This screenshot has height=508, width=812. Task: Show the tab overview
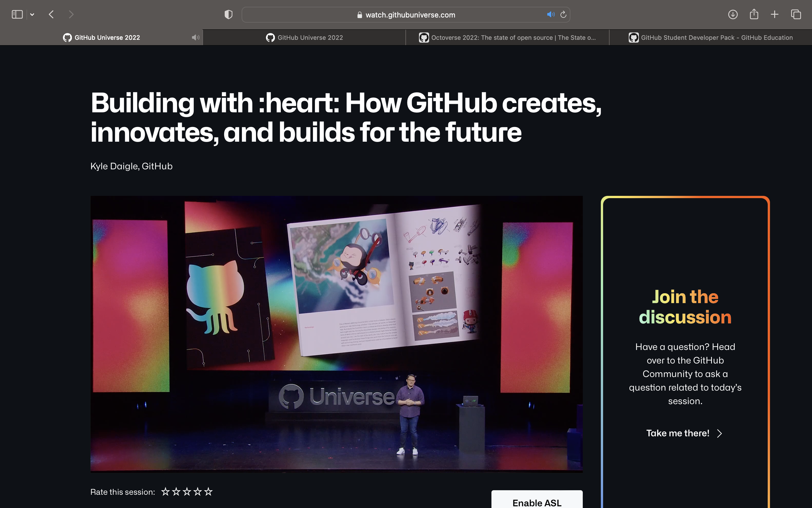796,14
